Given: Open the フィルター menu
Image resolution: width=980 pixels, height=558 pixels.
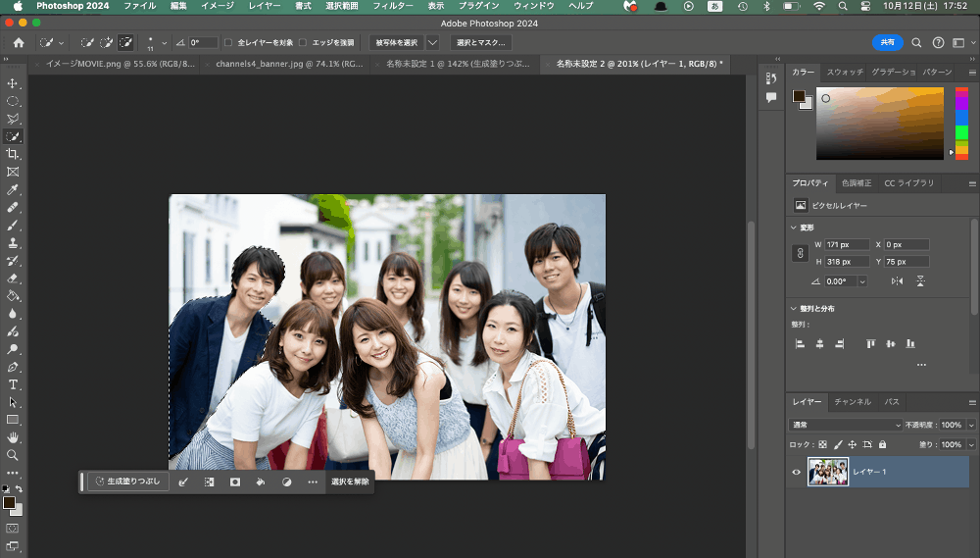Looking at the screenshot, I should (392, 6).
